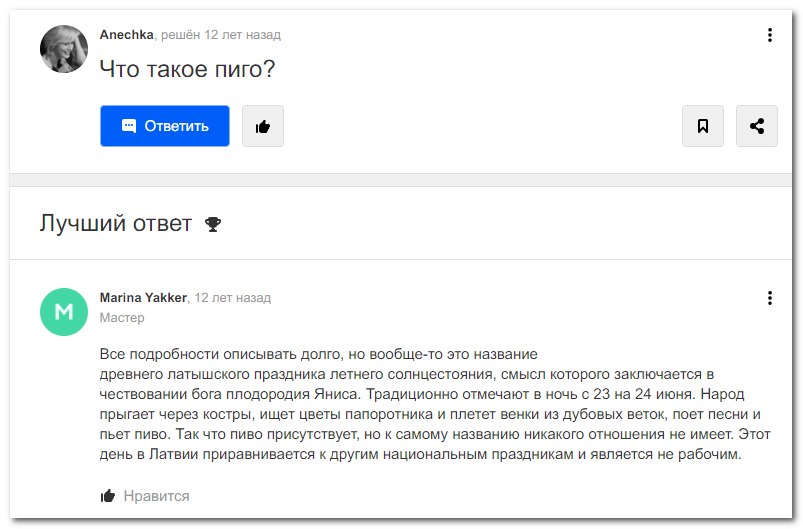Open the question's three-dot menu

pos(769,35)
